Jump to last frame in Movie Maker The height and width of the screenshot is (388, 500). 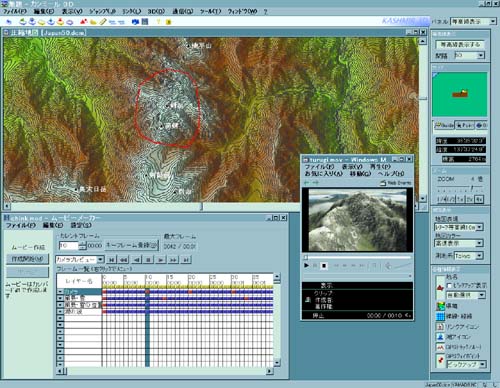click(x=186, y=259)
